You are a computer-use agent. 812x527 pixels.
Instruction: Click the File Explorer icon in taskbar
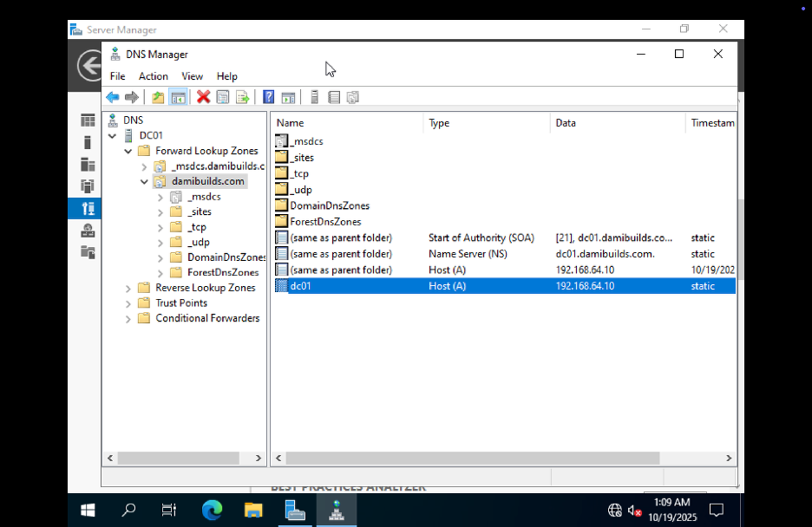click(253, 510)
